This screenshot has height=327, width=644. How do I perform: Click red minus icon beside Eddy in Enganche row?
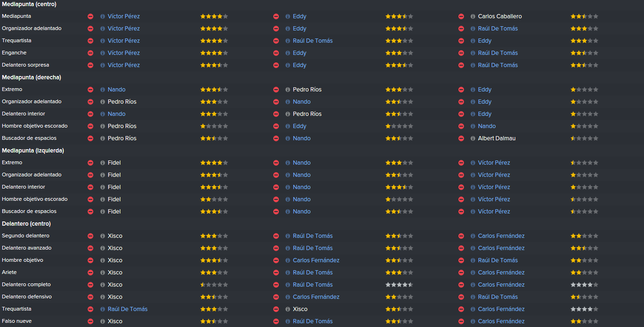point(276,53)
